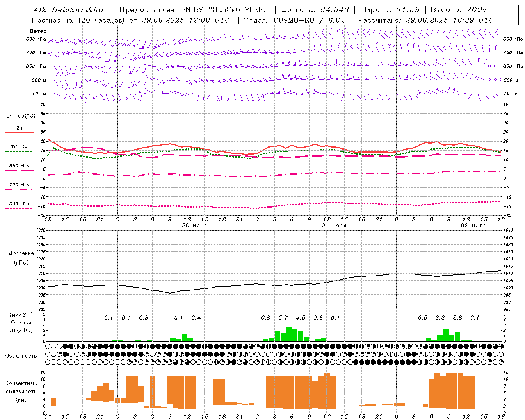
Task: Click the 3.3 precipitation value
Action: (x=440, y=318)
